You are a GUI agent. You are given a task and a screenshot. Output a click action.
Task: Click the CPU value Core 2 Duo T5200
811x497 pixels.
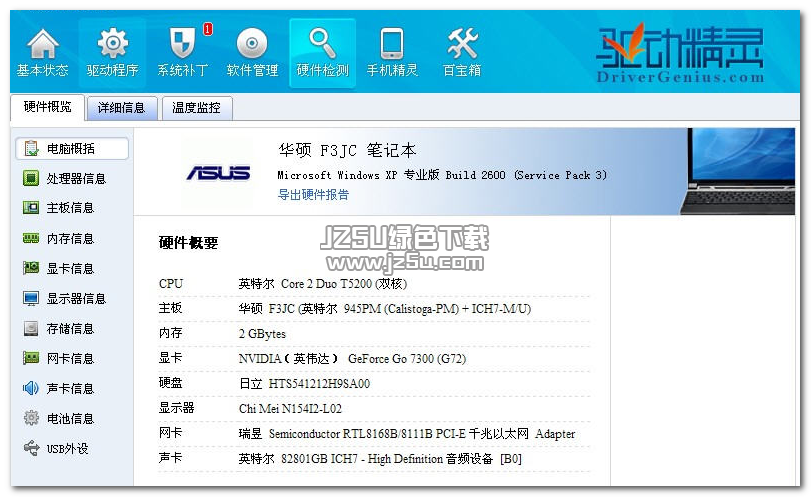323,284
